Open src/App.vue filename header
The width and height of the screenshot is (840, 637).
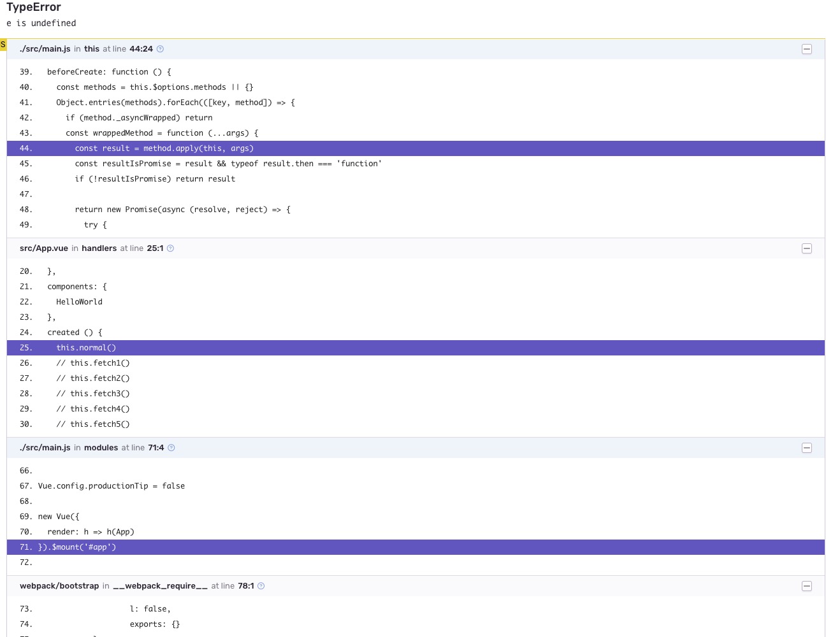pyautogui.click(x=44, y=248)
